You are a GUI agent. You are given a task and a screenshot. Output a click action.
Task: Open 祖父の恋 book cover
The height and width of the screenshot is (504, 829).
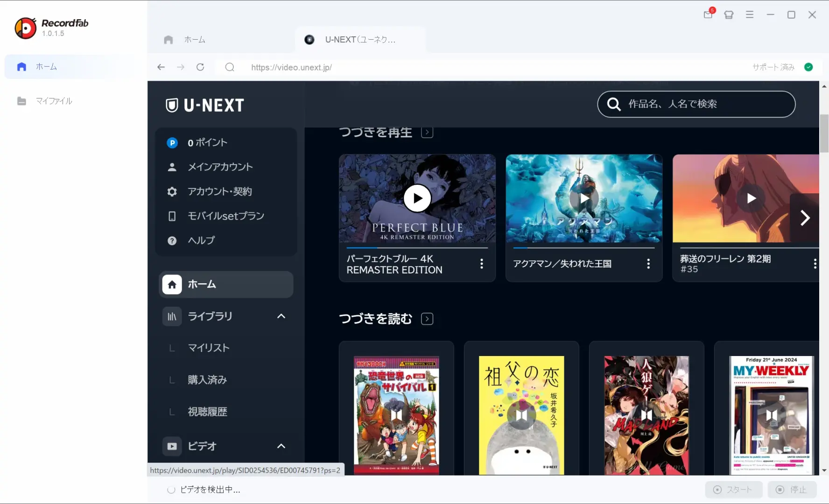pyautogui.click(x=521, y=415)
